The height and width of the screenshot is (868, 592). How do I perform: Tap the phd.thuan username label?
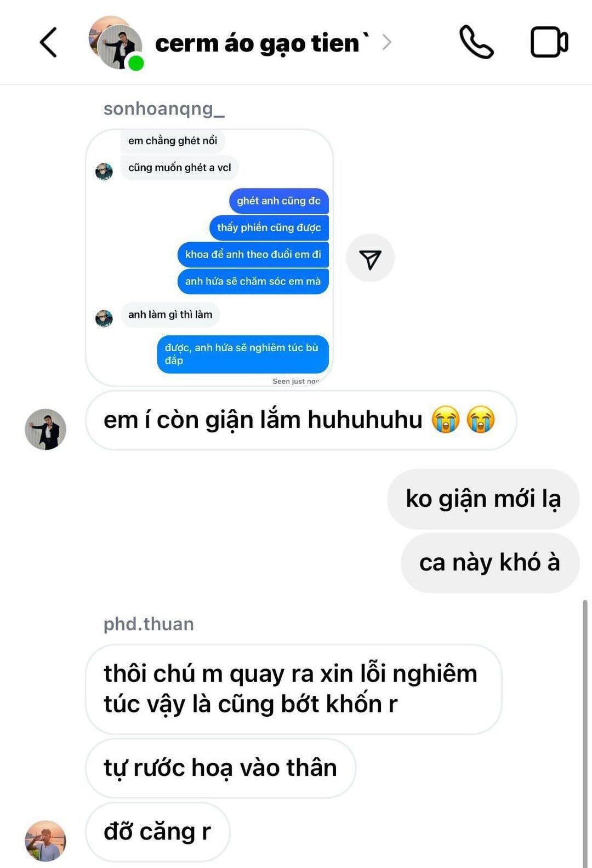pos(149,624)
